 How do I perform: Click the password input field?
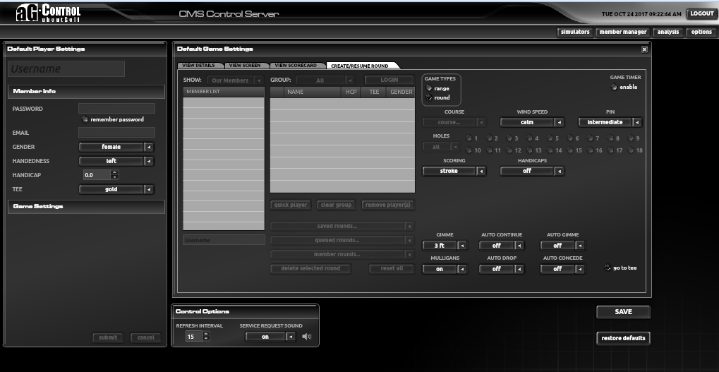click(116, 109)
